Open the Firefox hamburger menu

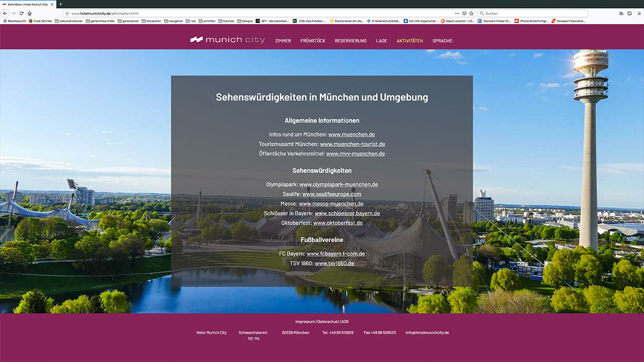(x=638, y=13)
